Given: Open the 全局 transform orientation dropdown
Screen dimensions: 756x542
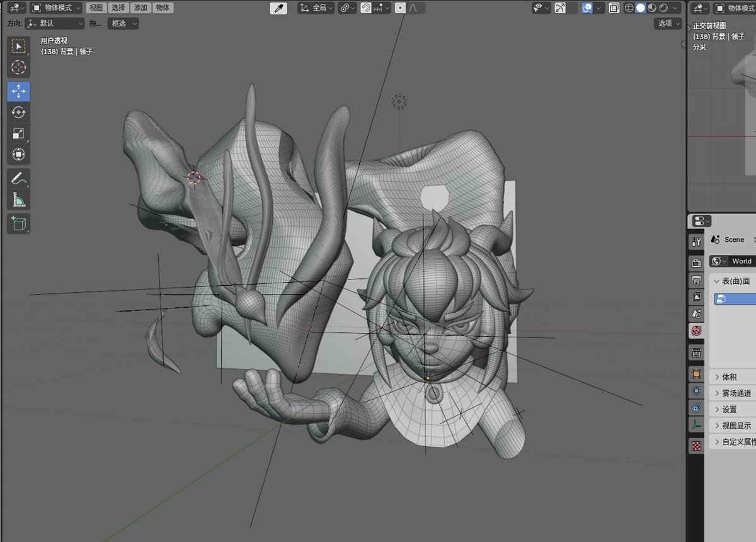Looking at the screenshot, I should coord(316,8).
